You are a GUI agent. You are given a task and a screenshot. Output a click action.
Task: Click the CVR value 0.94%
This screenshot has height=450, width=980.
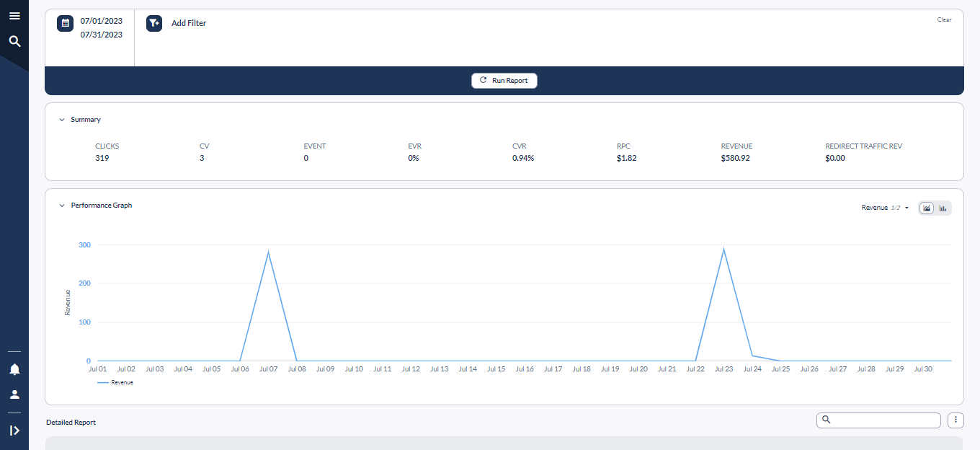click(x=523, y=158)
